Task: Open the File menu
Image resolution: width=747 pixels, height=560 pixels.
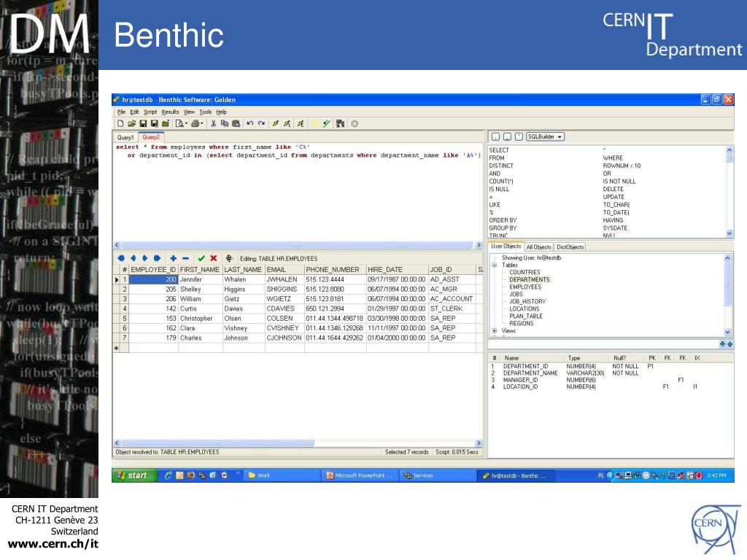Action: [x=122, y=112]
